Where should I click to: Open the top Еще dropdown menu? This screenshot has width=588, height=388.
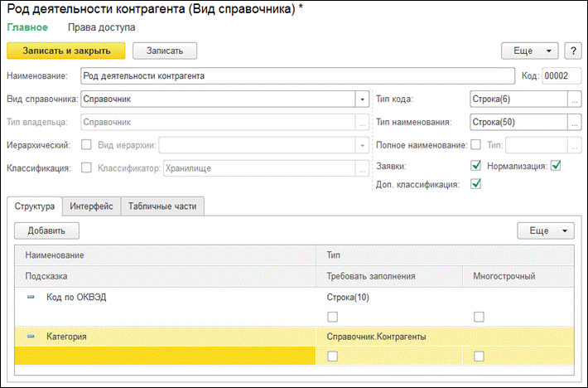click(x=530, y=51)
